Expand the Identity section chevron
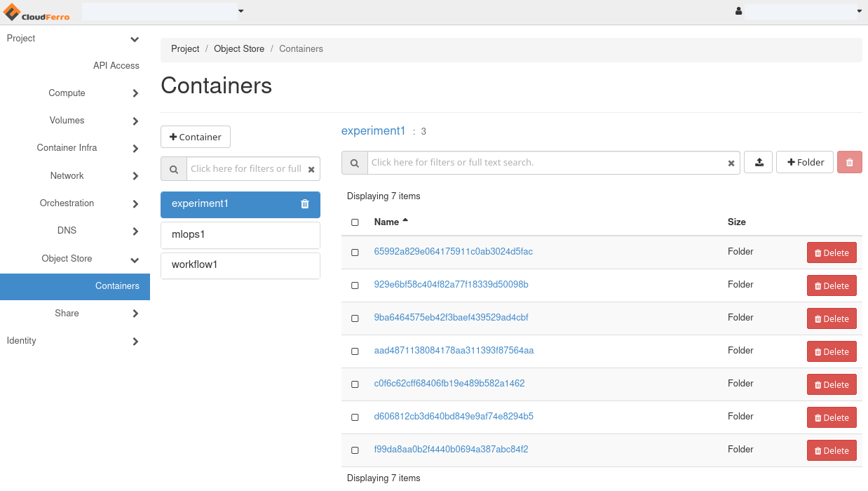The width and height of the screenshot is (868, 491). [x=135, y=342]
